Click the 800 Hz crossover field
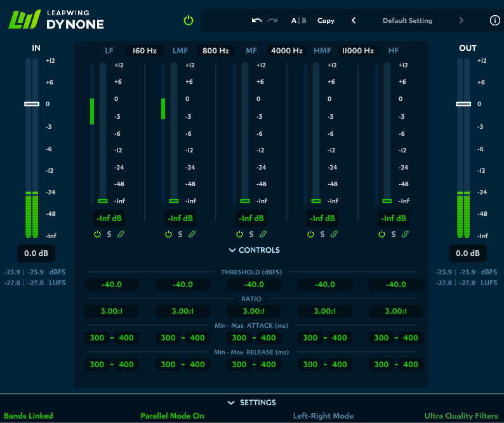 (216, 51)
